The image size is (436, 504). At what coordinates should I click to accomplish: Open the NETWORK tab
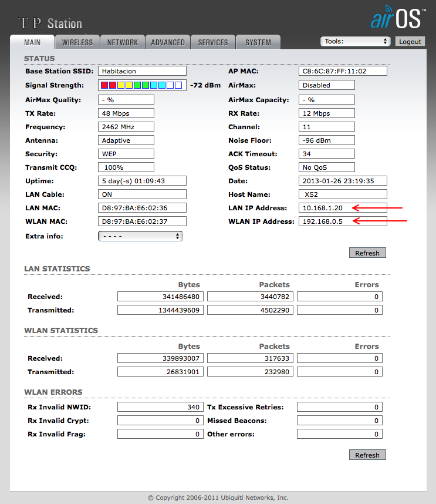tap(123, 42)
